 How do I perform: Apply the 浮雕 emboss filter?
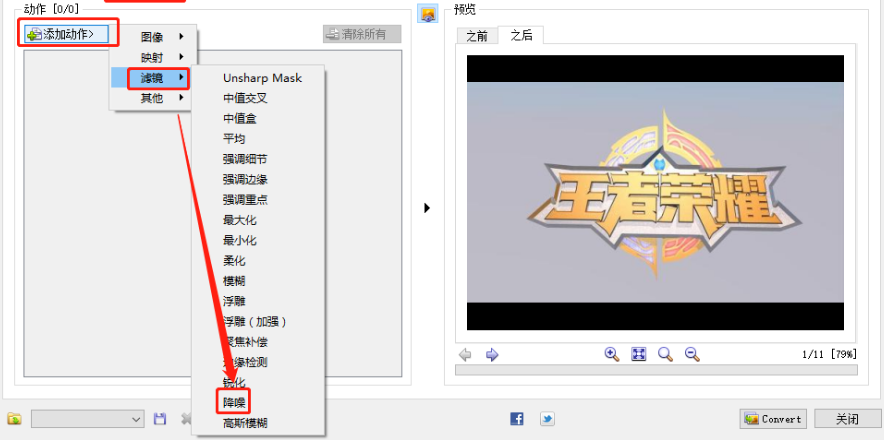pyautogui.click(x=235, y=301)
